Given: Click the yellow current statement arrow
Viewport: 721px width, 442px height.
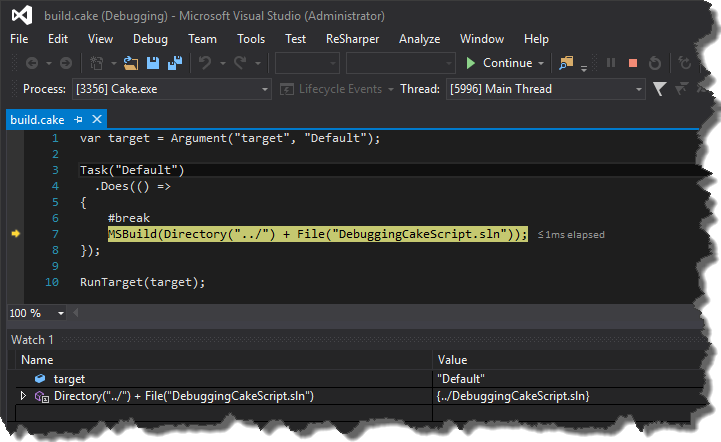Looking at the screenshot, I should [16, 234].
